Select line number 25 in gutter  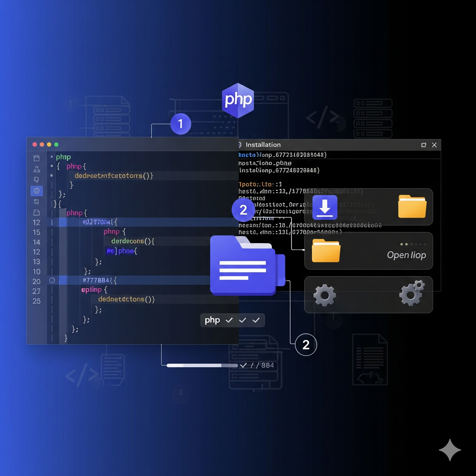(36, 301)
